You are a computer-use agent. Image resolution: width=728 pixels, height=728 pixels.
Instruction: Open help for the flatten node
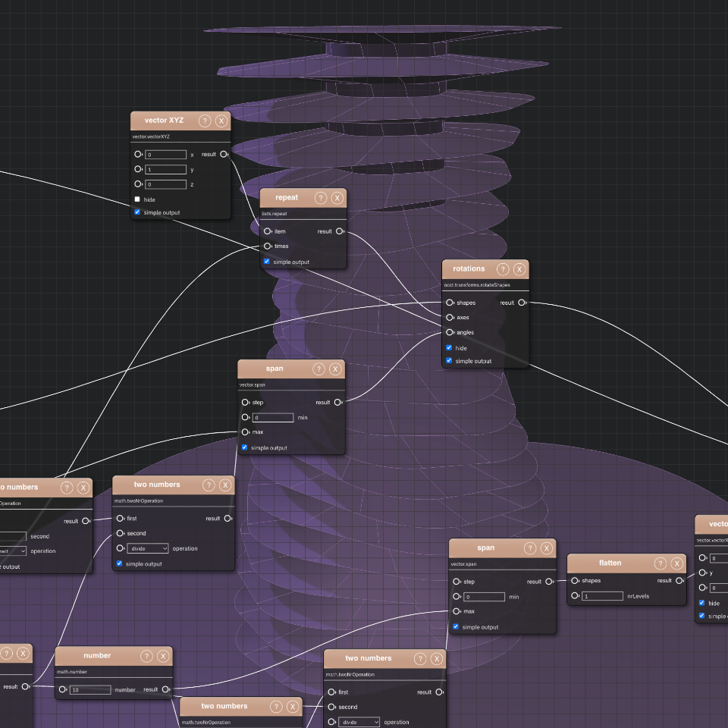tap(661, 563)
